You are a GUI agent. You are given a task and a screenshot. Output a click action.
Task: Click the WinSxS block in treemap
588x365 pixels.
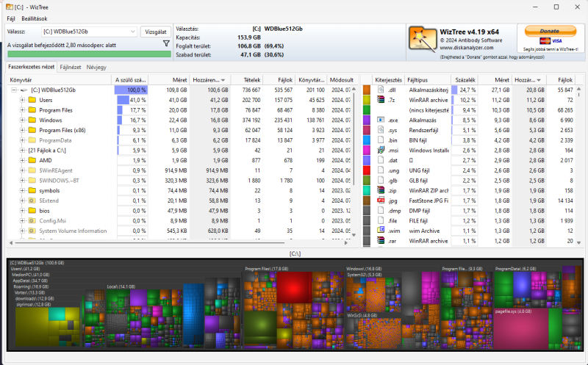pos(373,330)
